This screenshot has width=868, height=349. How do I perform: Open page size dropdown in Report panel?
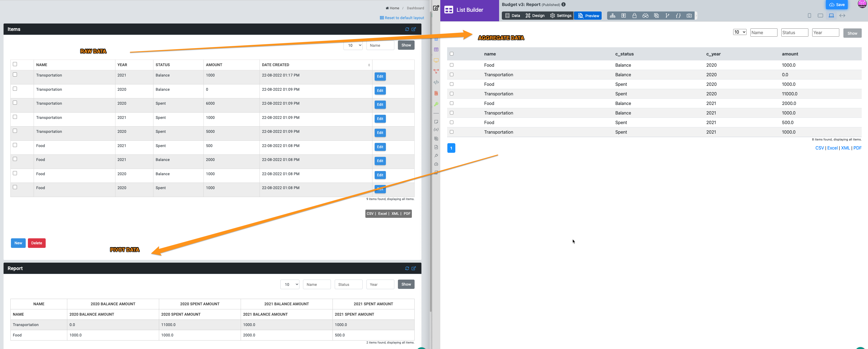tap(289, 284)
